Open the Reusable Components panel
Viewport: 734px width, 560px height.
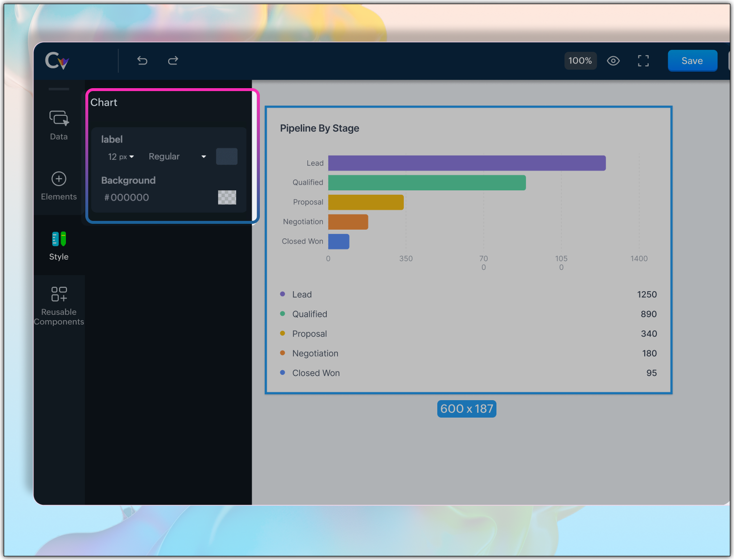[x=59, y=305]
